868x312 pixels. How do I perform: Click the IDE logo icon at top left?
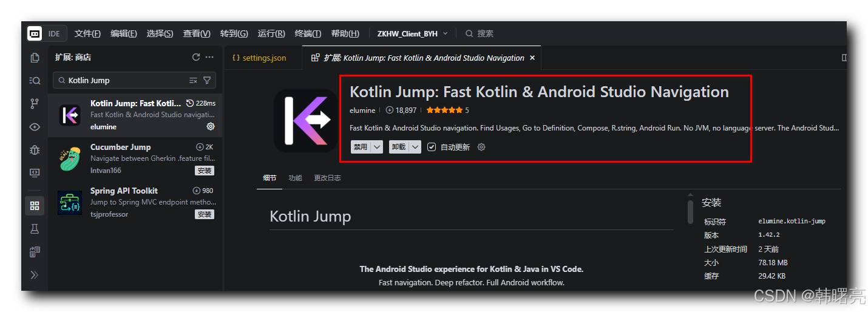(35, 33)
